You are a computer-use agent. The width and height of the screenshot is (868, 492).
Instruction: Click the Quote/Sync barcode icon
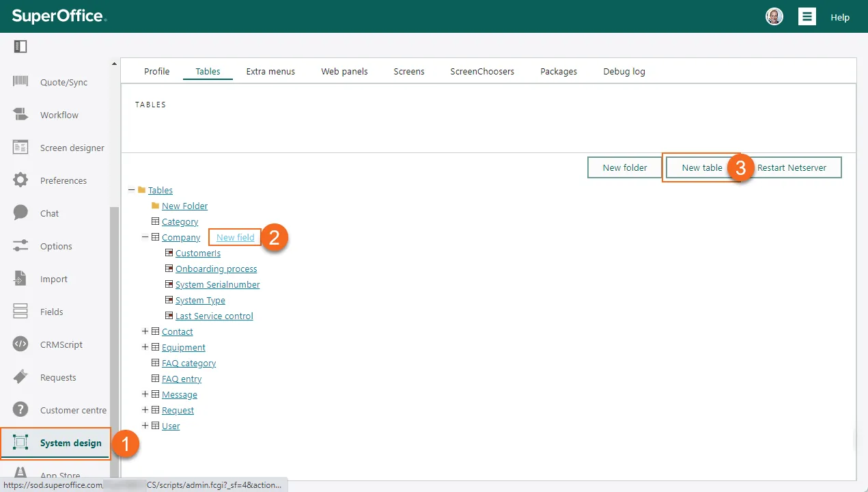point(20,82)
